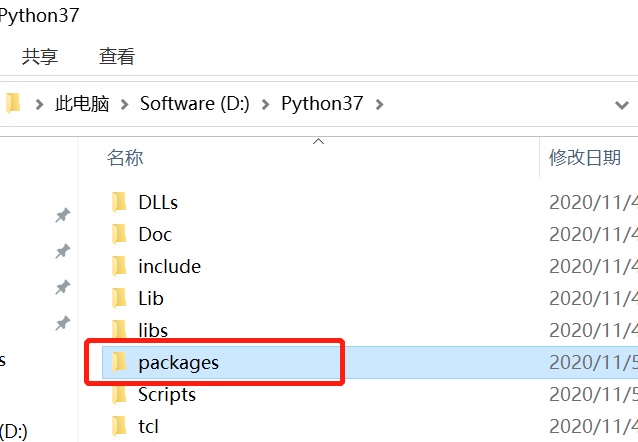This screenshot has height=442, width=638.
Task: Click the modified date of libs
Action: pyautogui.click(x=593, y=330)
